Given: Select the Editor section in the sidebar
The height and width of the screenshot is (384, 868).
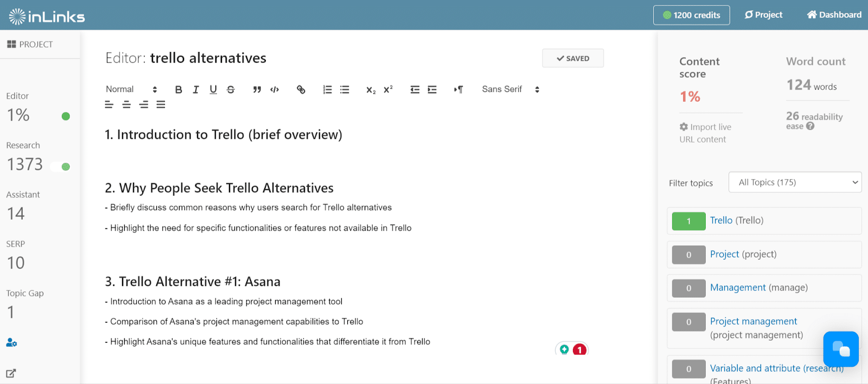Looking at the screenshot, I should pos(18,107).
